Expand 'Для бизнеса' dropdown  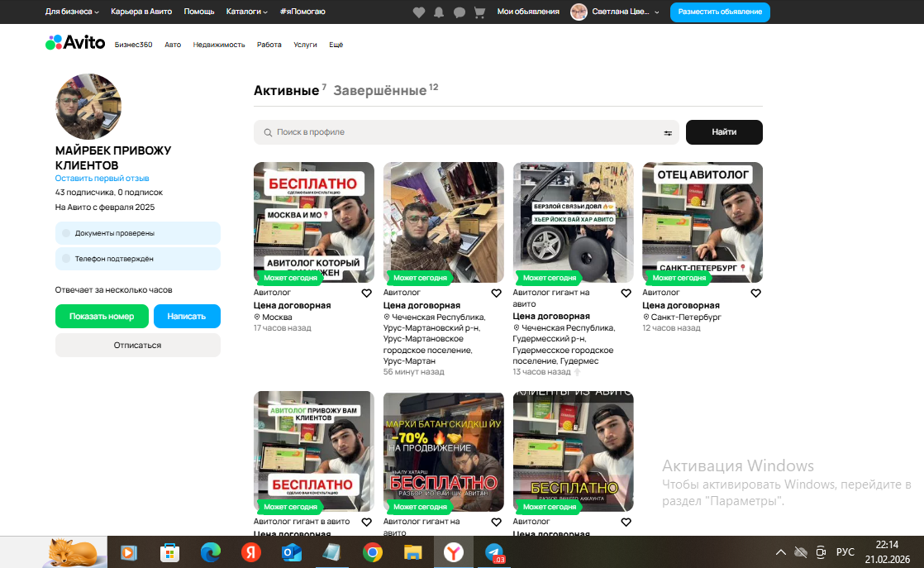pyautogui.click(x=72, y=12)
